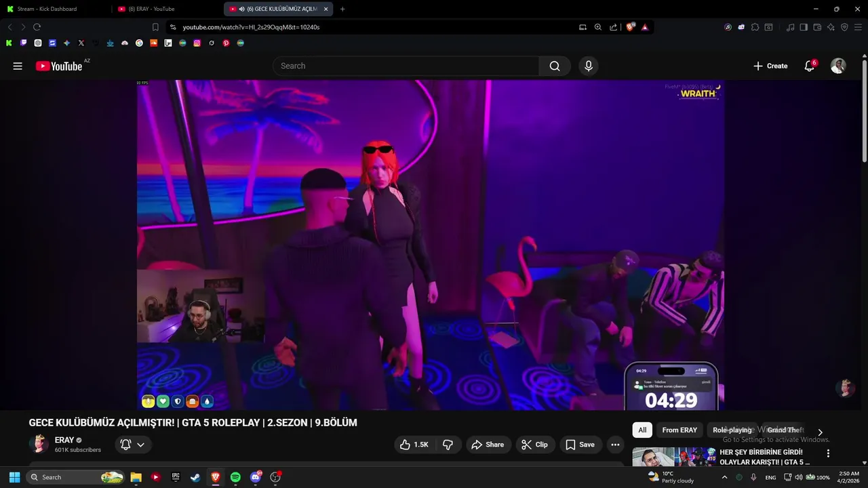This screenshot has width=868, height=488.
Task: Expand subscription notification options dropdown
Action: pos(140,445)
